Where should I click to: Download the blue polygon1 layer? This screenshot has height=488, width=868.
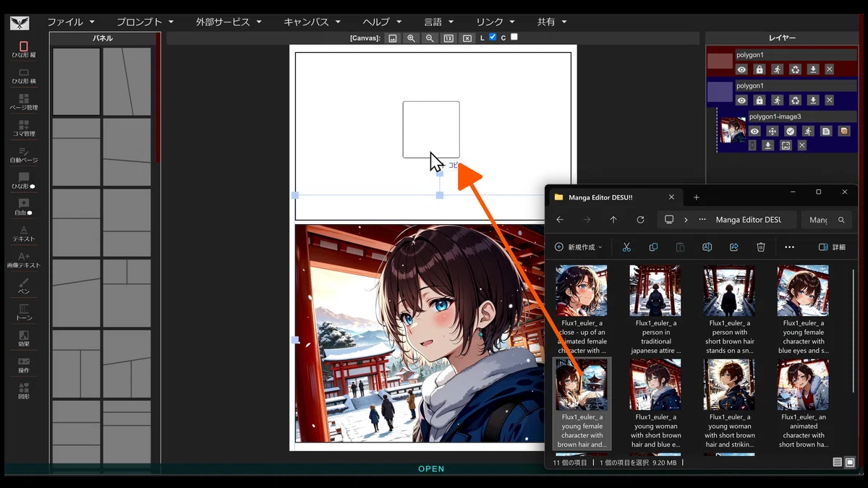point(813,100)
